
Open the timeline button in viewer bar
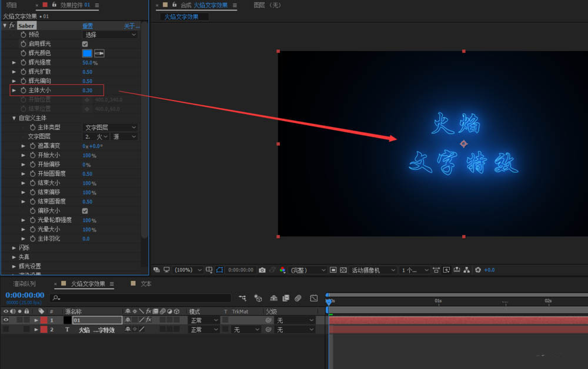pos(456,270)
